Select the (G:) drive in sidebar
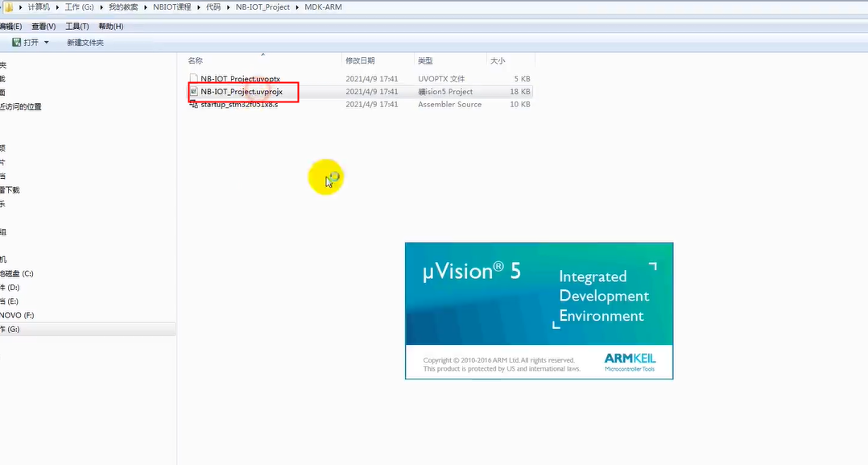This screenshot has width=868, height=465. (x=10, y=330)
